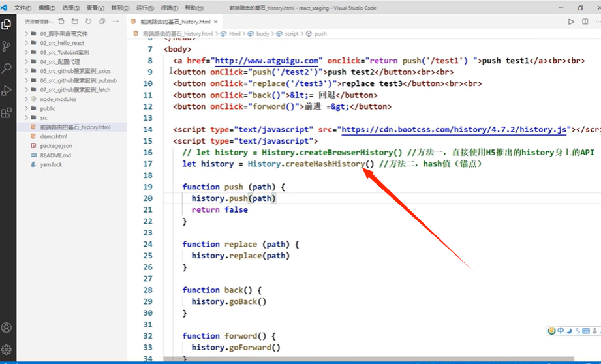Open the 转到(G) menu
Viewport: 601px width, 364px height.
(x=120, y=8)
